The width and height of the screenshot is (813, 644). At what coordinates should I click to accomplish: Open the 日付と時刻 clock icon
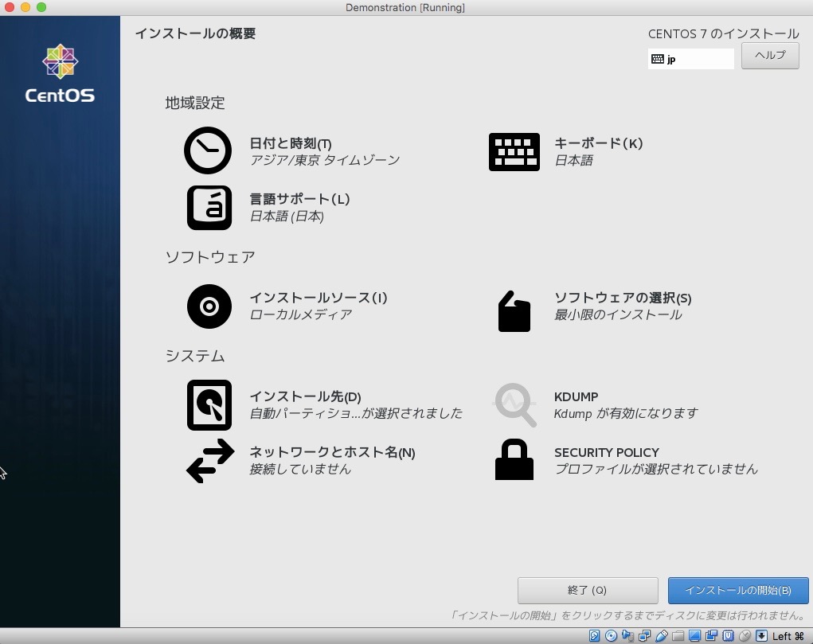208,150
